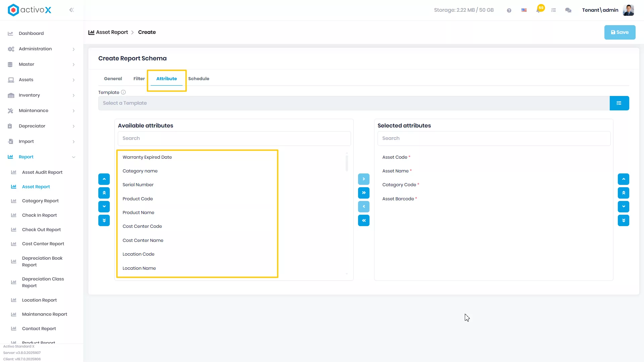
Task: Select Cost Center Code attribute
Action: coord(142,226)
